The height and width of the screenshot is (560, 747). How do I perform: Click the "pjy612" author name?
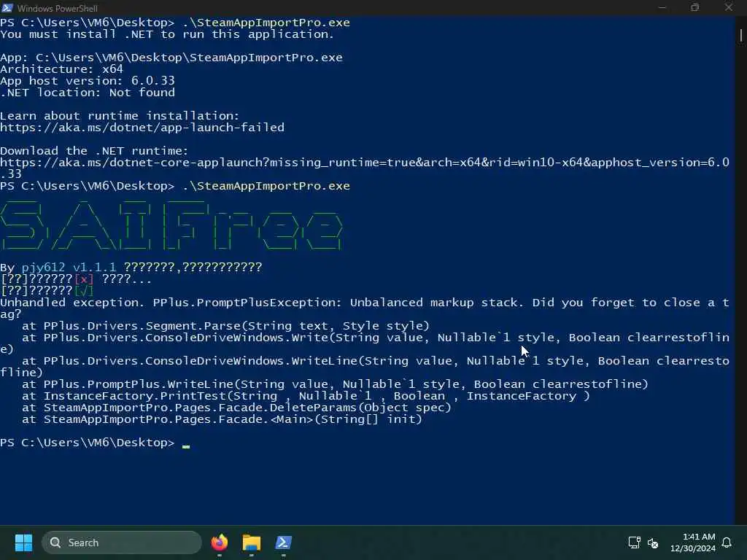pos(43,267)
